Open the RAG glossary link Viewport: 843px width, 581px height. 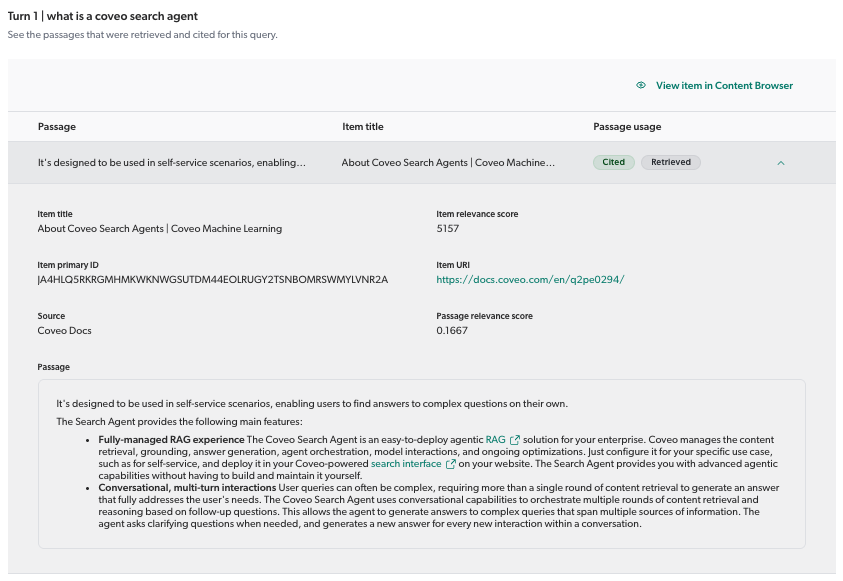coord(495,440)
